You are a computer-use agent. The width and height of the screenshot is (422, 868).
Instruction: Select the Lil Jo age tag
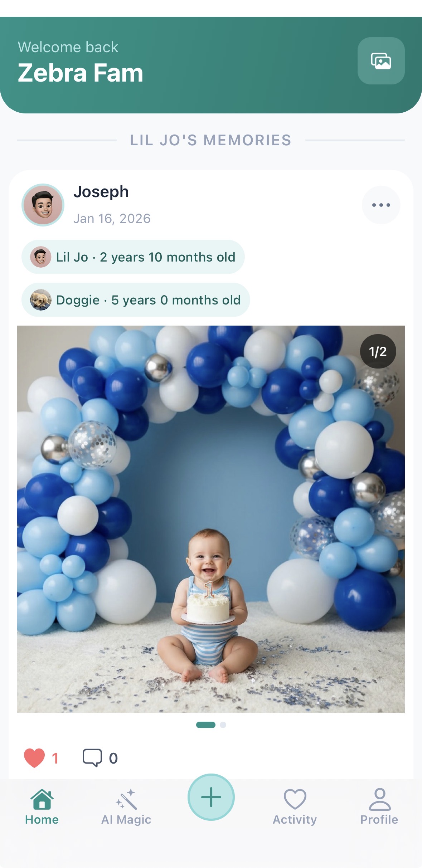pos(133,257)
